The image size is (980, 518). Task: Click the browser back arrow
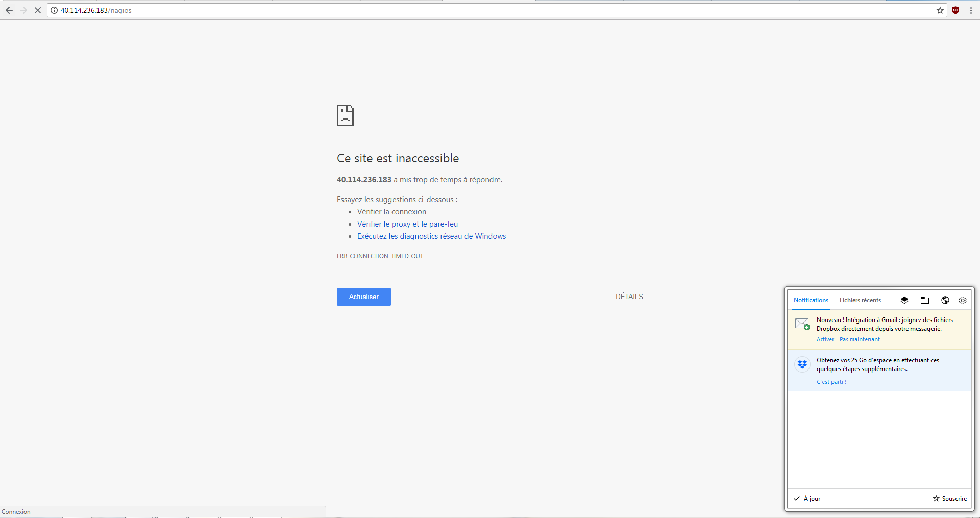[x=9, y=10]
